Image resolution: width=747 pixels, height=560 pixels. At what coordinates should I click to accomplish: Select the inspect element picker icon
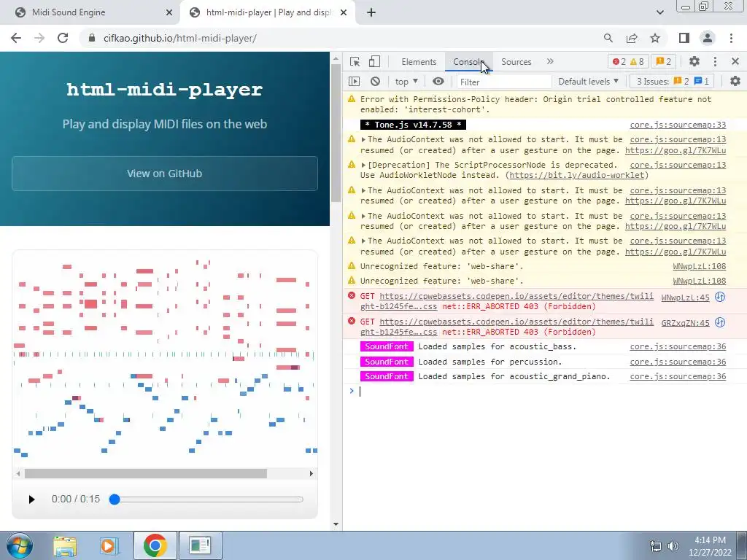click(x=355, y=62)
